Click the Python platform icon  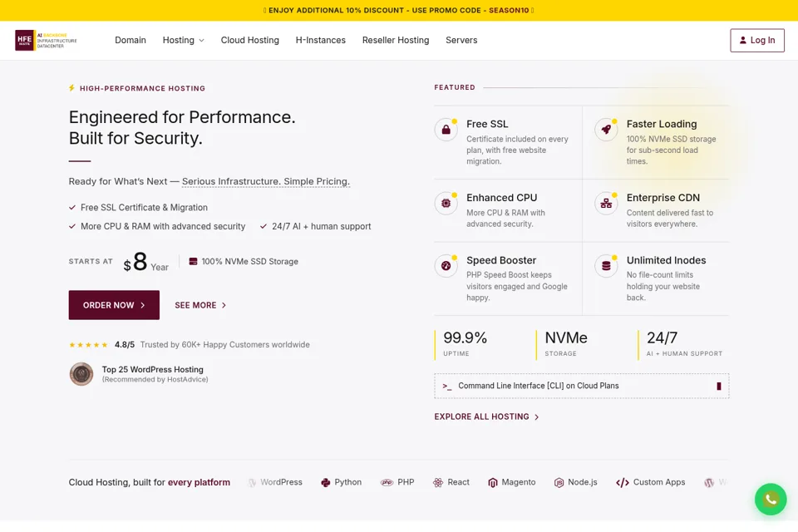point(326,483)
